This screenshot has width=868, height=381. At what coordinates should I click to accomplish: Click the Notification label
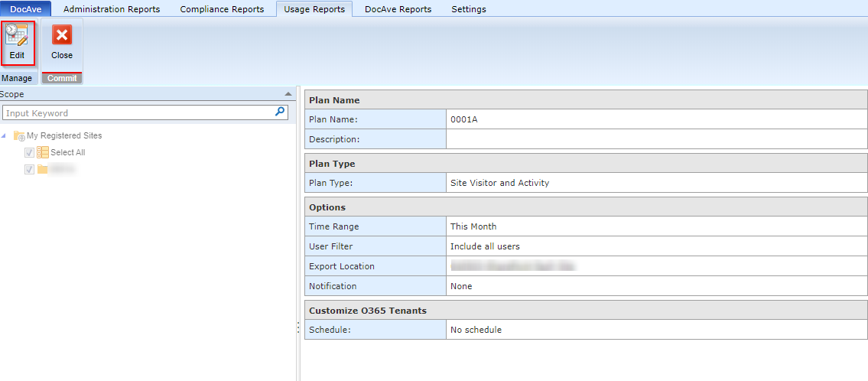333,286
